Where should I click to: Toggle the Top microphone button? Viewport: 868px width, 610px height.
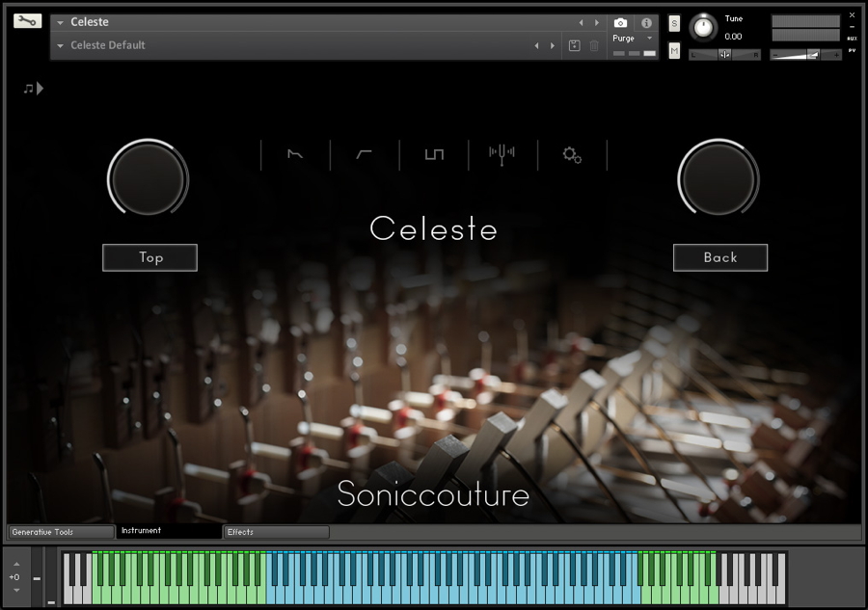pos(150,257)
